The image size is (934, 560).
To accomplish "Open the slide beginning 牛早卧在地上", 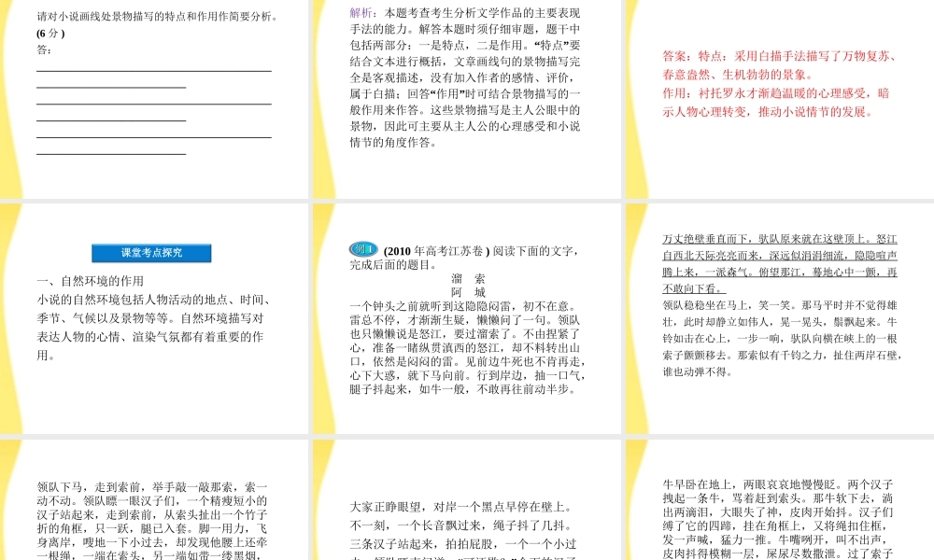I will 780,500.
